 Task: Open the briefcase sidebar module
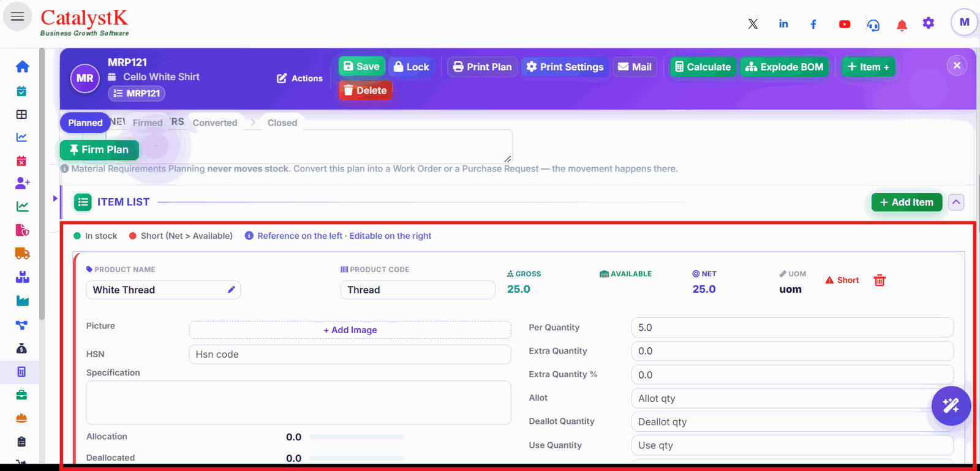22,395
